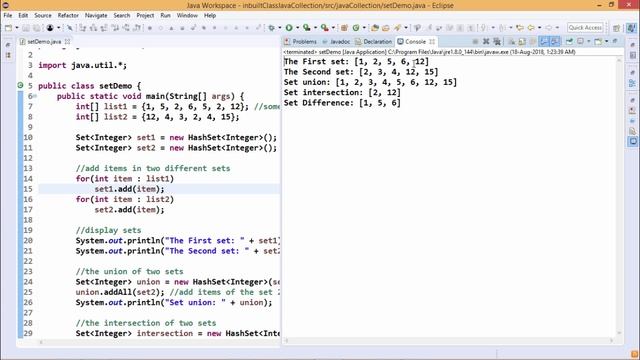Open the Coverage dropdown arrow
640x360 pixels.
click(x=315, y=28)
